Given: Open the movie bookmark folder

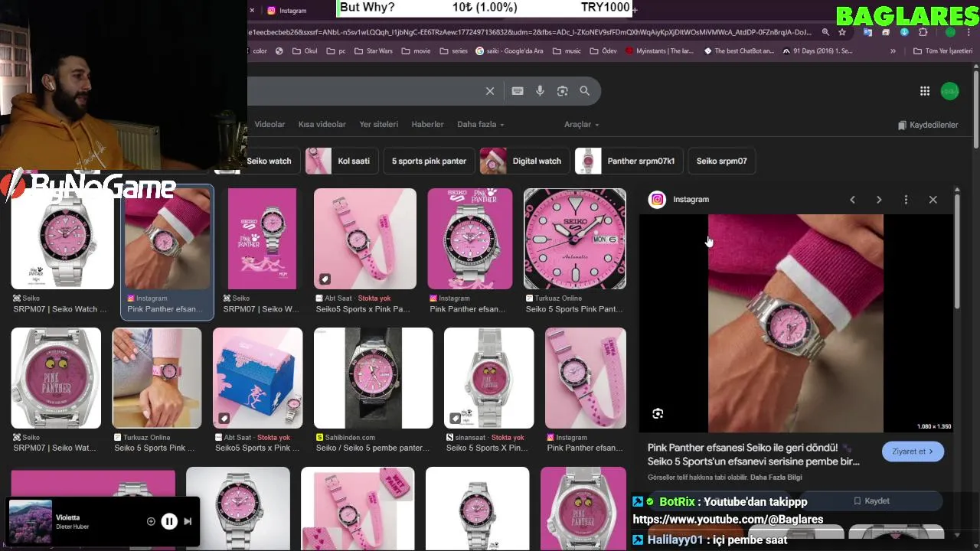Looking at the screenshot, I should click(x=416, y=51).
